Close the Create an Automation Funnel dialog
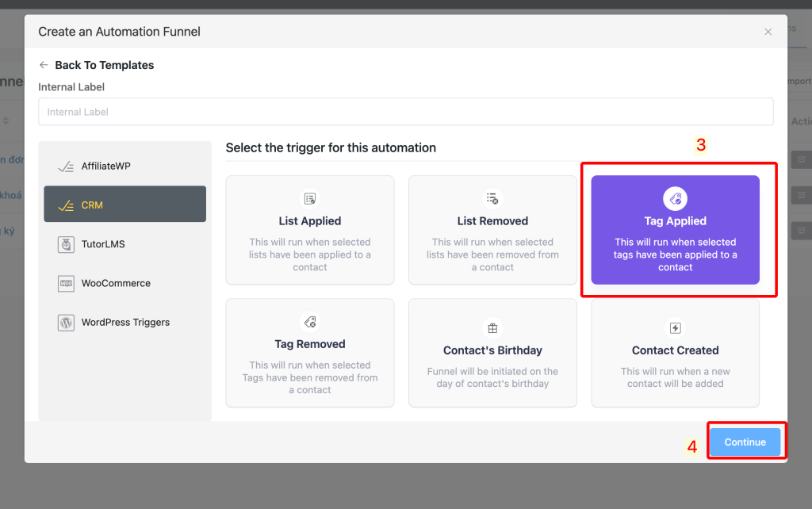The image size is (812, 509). (x=768, y=32)
